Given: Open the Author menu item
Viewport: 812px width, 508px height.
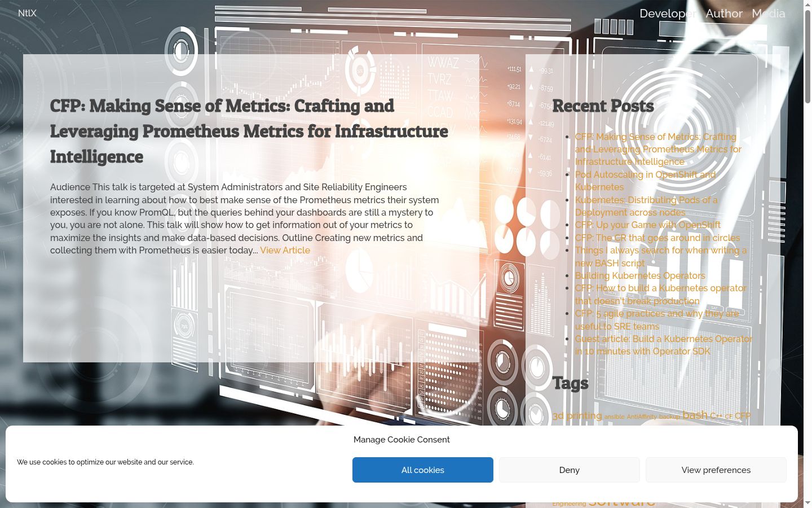Looking at the screenshot, I should 724,14.
